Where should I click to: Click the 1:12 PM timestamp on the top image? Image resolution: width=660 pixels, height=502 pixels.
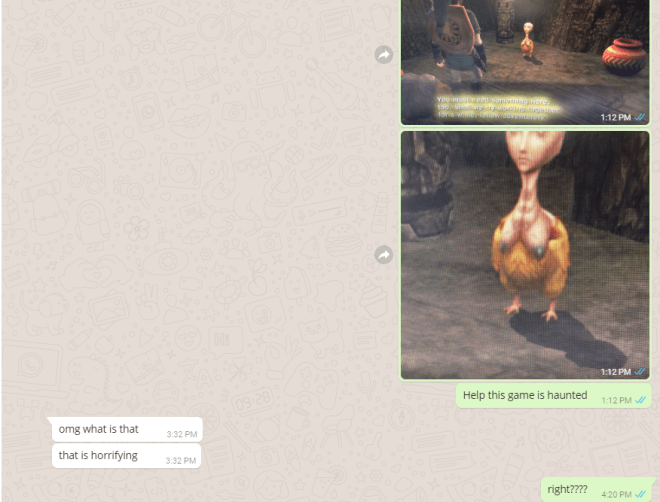pos(615,118)
